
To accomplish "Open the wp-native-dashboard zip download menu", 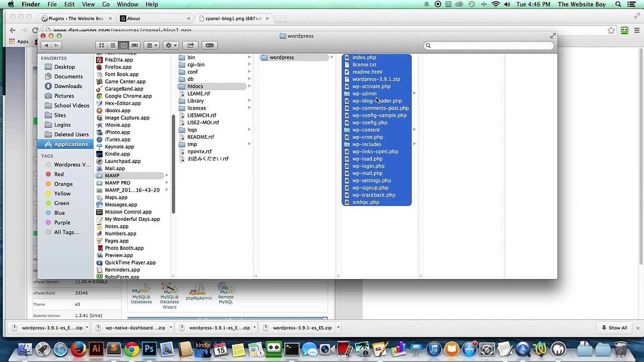I will coord(171,328).
